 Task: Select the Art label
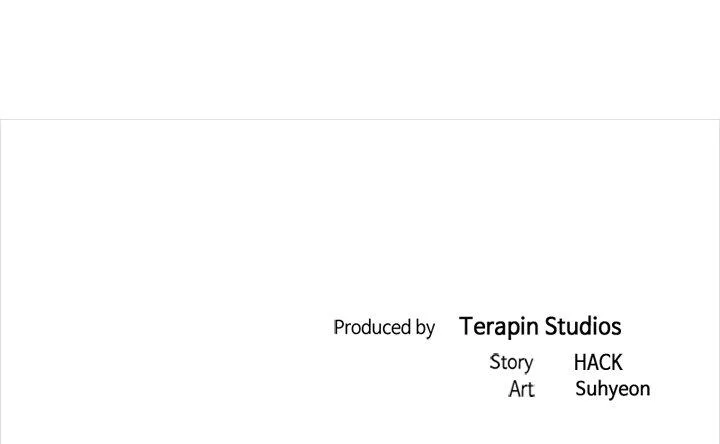[x=521, y=390]
